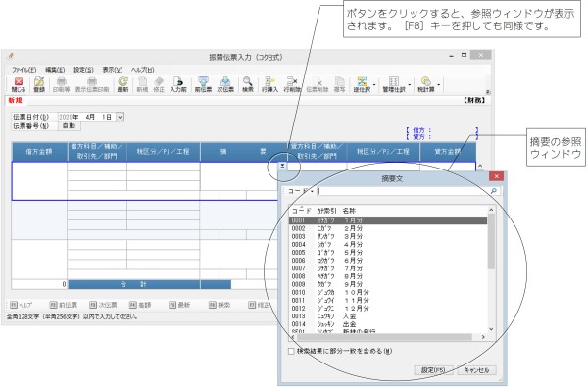Select row 0007 ７月分 in the list

point(388,268)
